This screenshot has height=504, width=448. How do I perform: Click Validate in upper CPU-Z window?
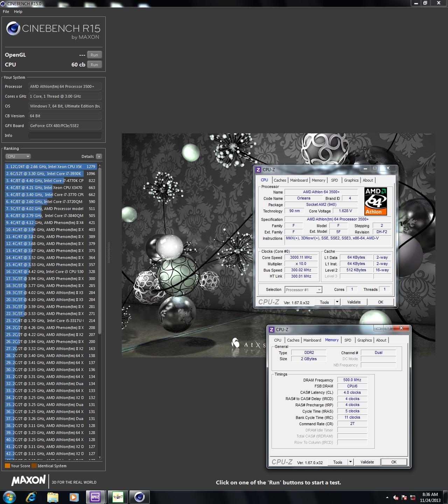354,302
